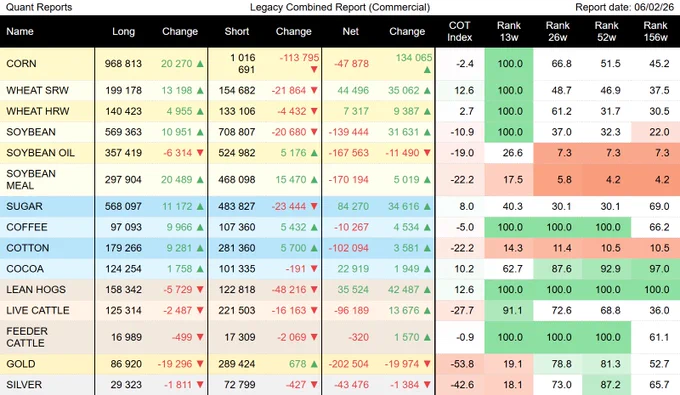Click the Quant Reports title text
Image resolution: width=680 pixels, height=395 pixels.
[39, 7]
